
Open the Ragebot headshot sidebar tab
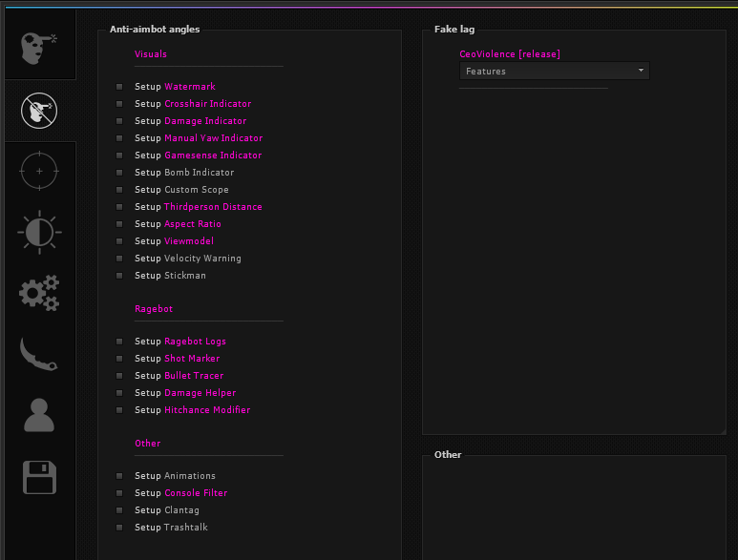pos(38,48)
